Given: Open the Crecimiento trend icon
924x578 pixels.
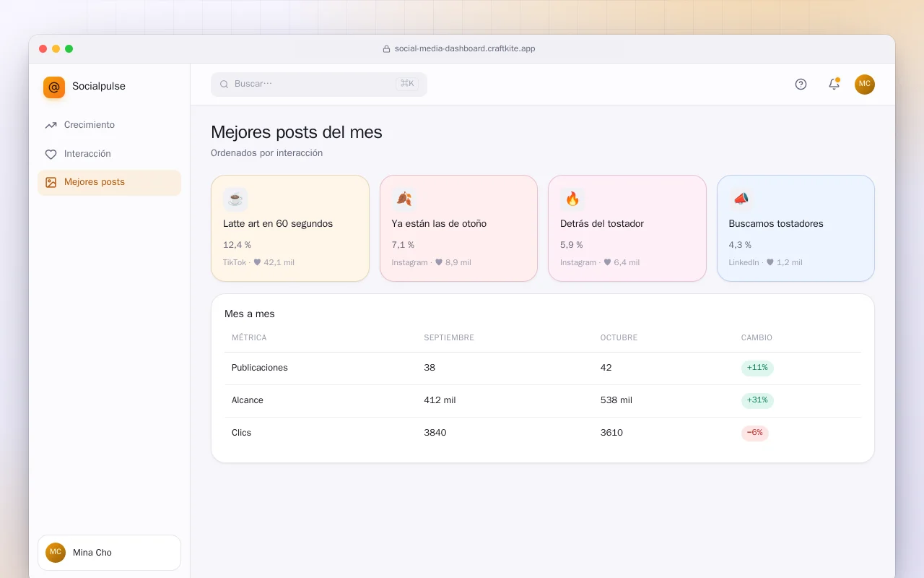Looking at the screenshot, I should (51, 125).
